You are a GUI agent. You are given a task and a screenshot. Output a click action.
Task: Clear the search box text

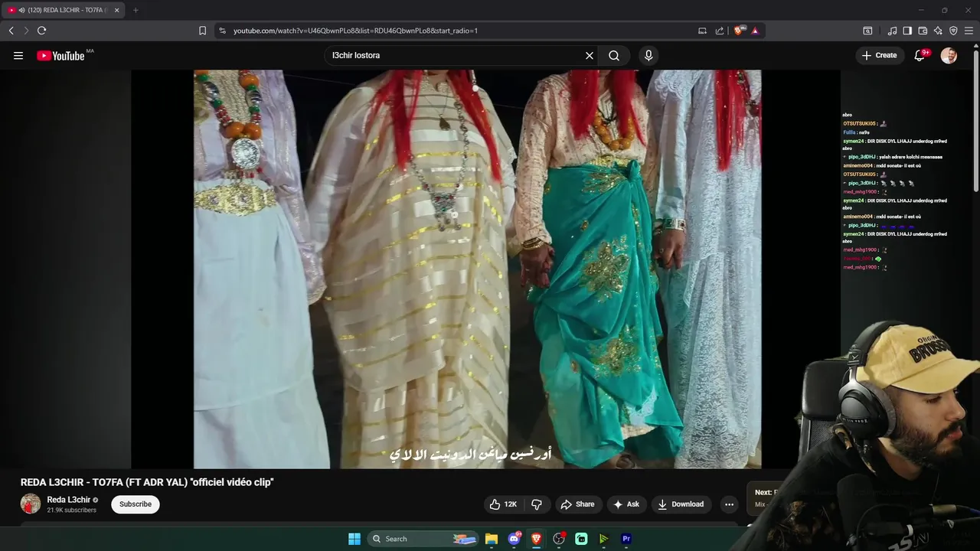click(590, 55)
